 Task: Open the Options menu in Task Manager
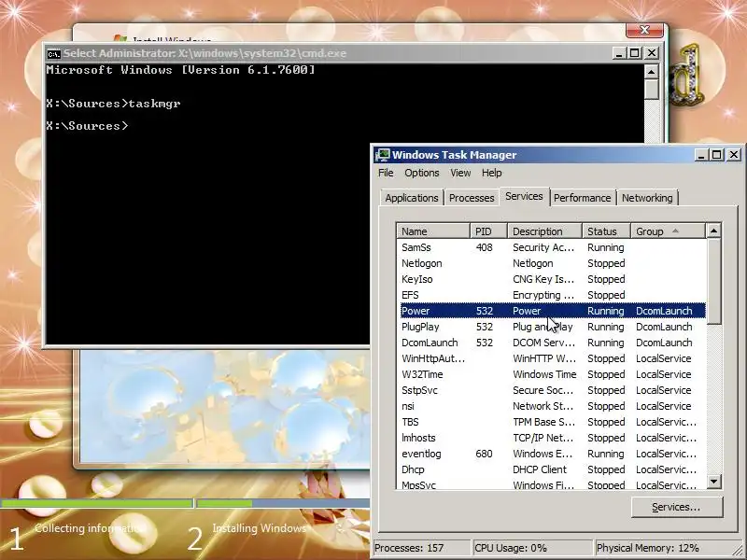(422, 173)
